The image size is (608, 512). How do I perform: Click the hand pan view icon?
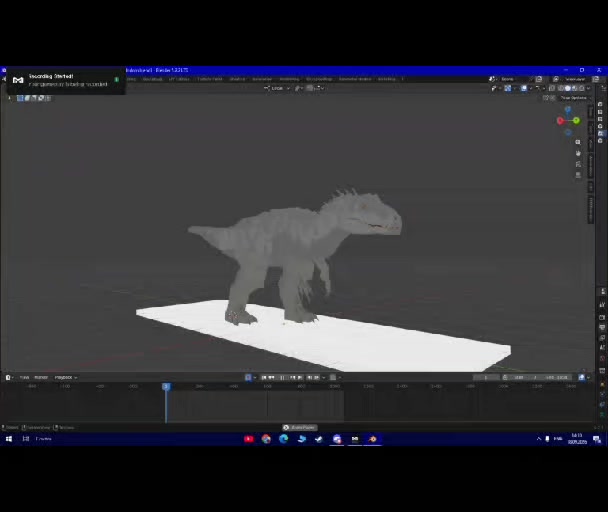click(578, 153)
